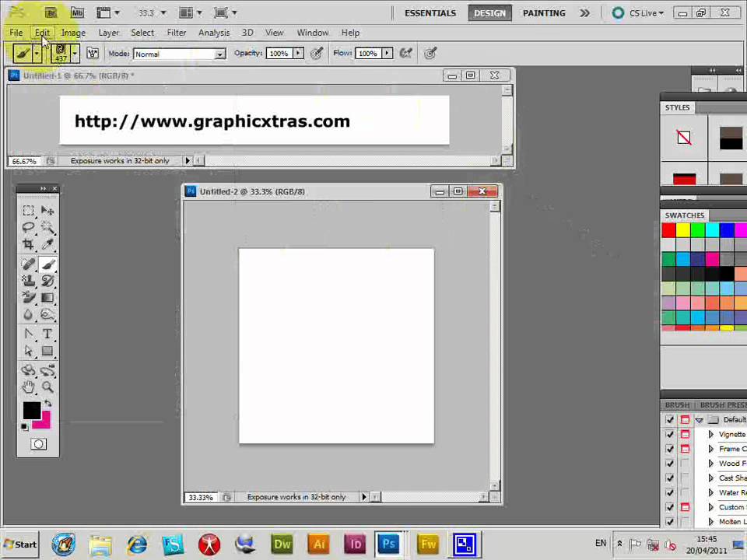This screenshot has width=747, height=560.
Task: Toggle the Brush panel button in options bar
Action: coord(93,54)
